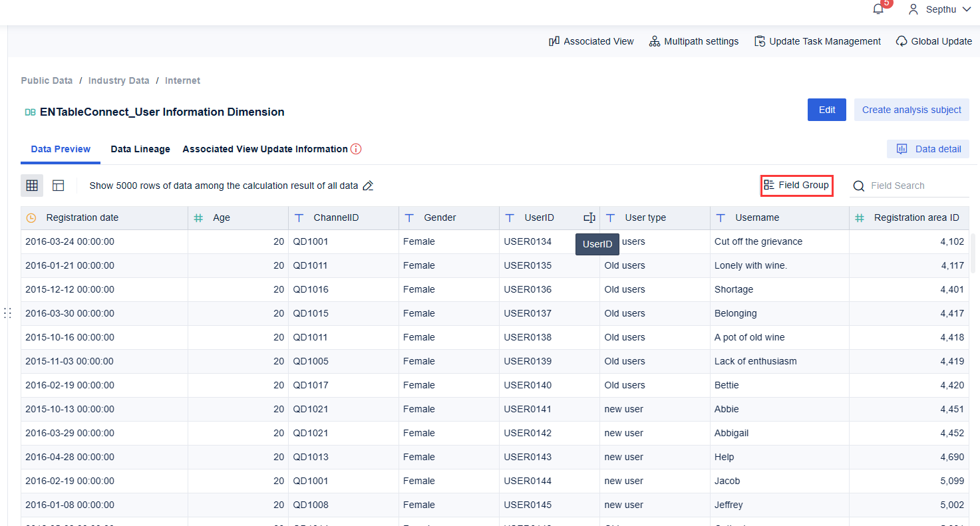The height and width of the screenshot is (526, 980).
Task: Click the text type icon of Gender column
Action: (x=409, y=217)
